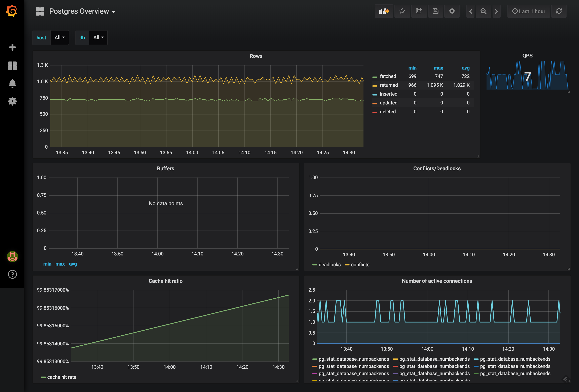The height and width of the screenshot is (392, 579).
Task: Sort Rows legend by max column
Action: point(438,68)
